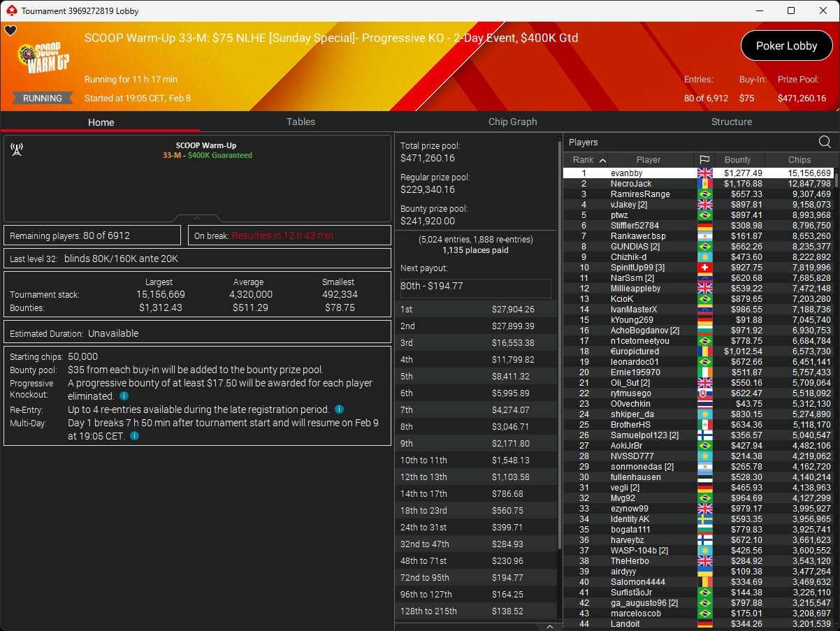840x631 pixels.
Task: Switch to the Tables tab
Action: (300, 122)
